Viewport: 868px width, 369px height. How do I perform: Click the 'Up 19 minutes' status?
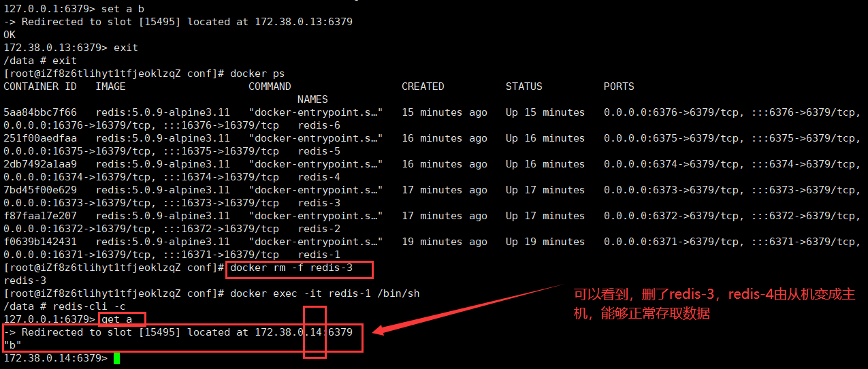click(545, 242)
